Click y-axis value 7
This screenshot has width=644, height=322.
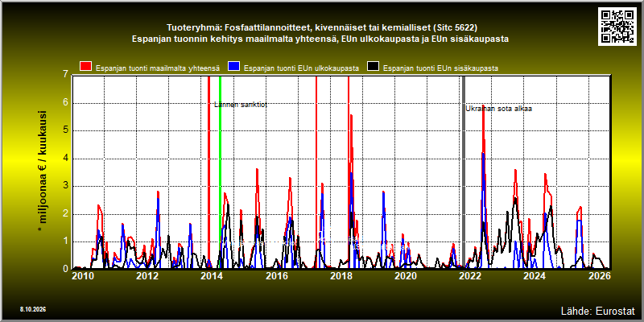(x=65, y=75)
